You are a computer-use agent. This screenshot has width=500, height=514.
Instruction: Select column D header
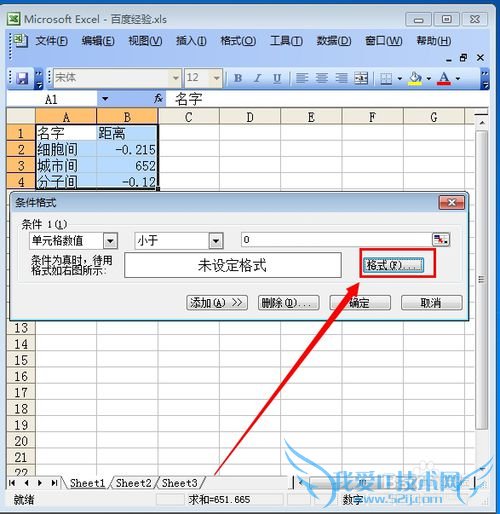pos(250,117)
